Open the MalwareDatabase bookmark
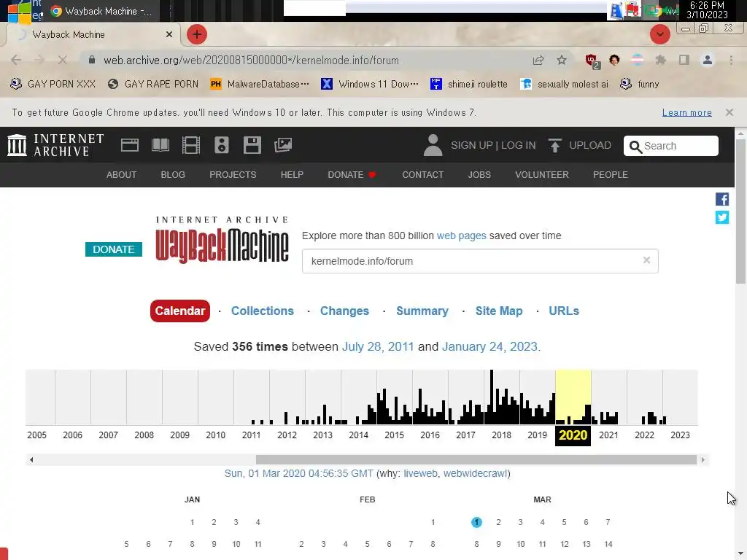This screenshot has width=747, height=560. pos(260,85)
